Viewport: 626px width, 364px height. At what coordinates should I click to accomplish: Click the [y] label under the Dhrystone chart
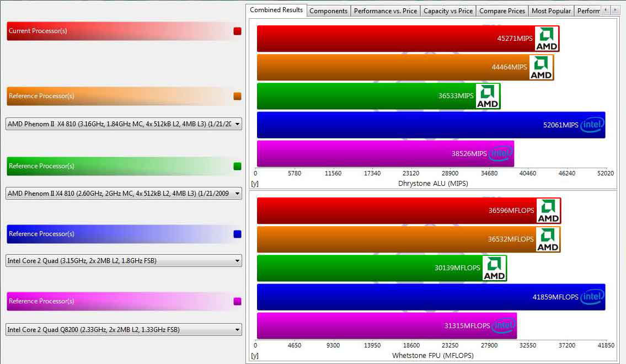[255, 184]
